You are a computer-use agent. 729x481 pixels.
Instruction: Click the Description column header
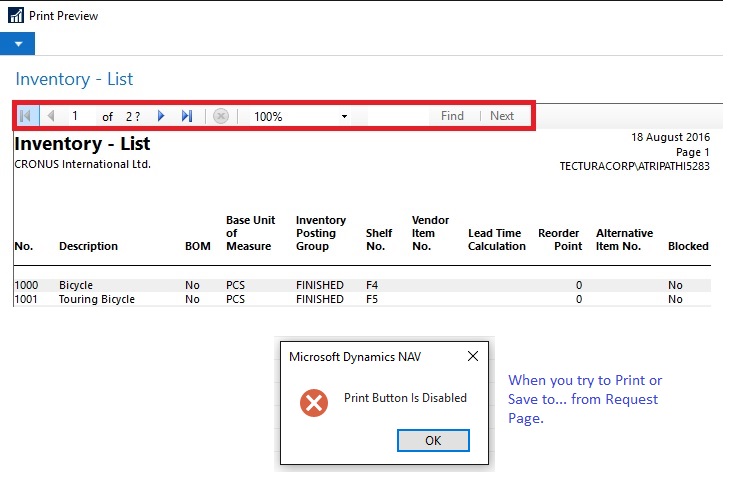coord(88,246)
